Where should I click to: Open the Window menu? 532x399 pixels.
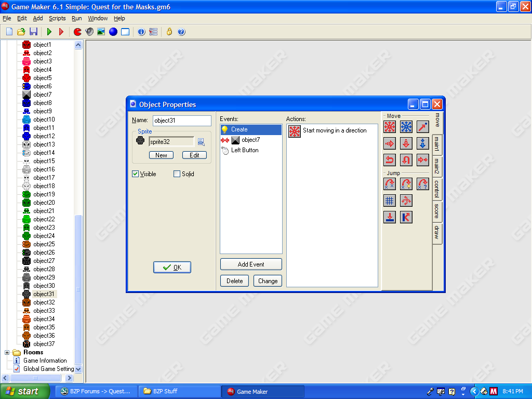(98, 18)
